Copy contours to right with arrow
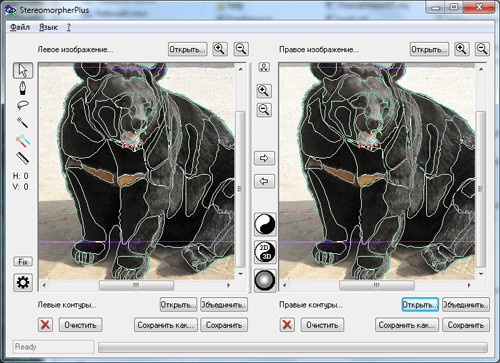 tap(264, 158)
